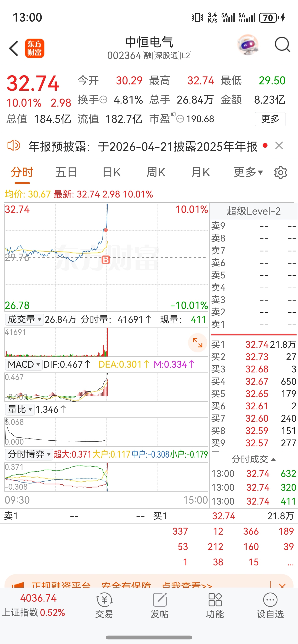This screenshot has width=298, height=644.
Task: Tap the 融 margin tag
Action: (147, 55)
